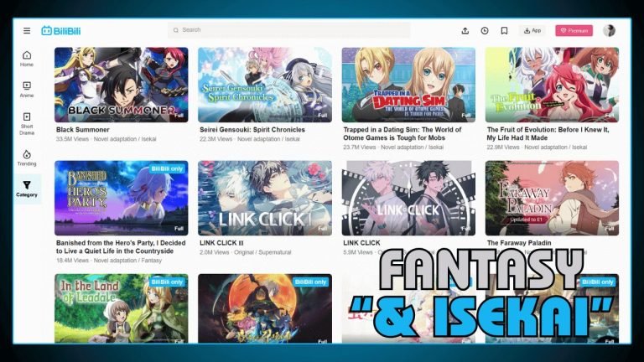
Task: Open Seirei Gensouki: Spirit Chronicles thumbnail
Action: 265,85
